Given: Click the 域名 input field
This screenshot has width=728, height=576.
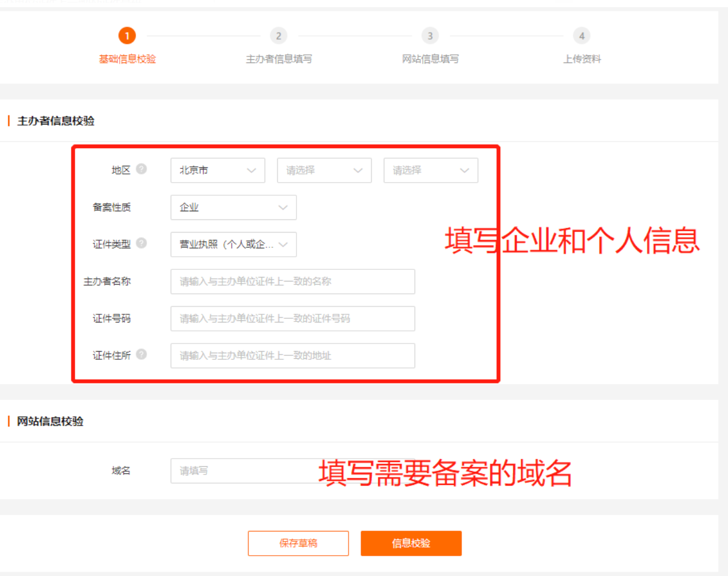Looking at the screenshot, I should click(x=242, y=471).
